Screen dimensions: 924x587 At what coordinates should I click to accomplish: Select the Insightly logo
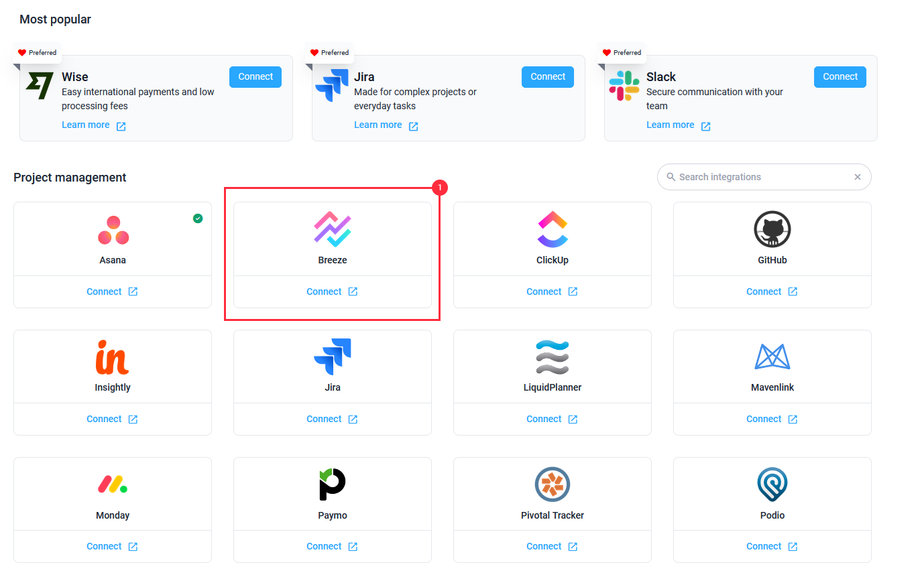click(112, 356)
